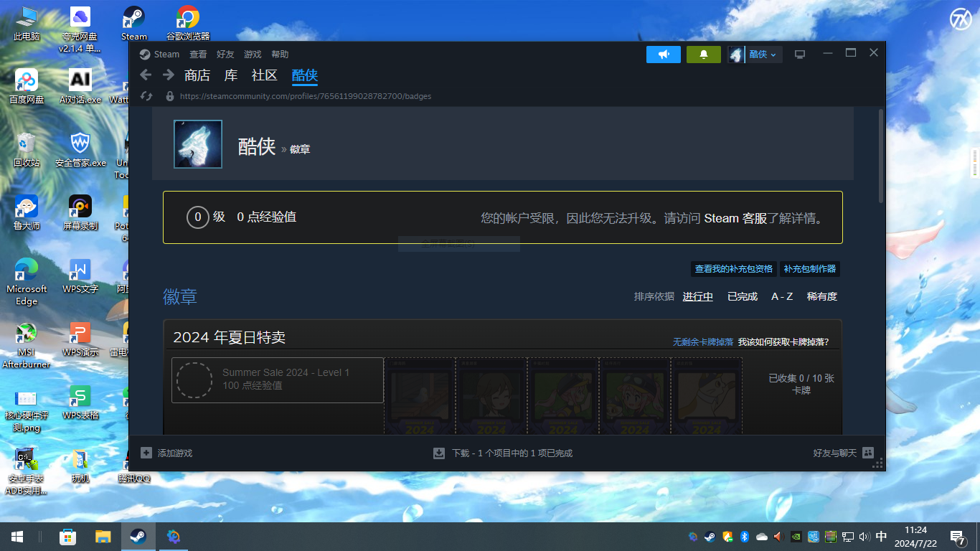Click Steam icon in the taskbar

click(138, 537)
